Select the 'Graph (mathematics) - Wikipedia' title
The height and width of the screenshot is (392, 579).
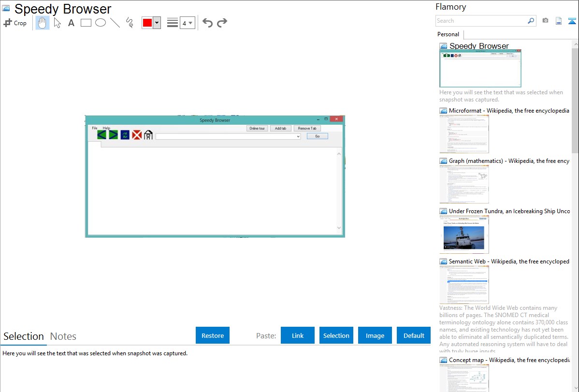pyautogui.click(x=509, y=161)
